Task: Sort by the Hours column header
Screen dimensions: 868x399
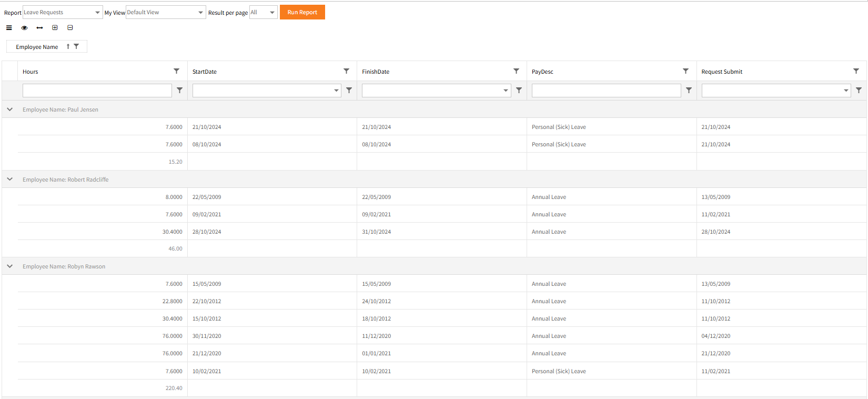Action: [x=30, y=72]
